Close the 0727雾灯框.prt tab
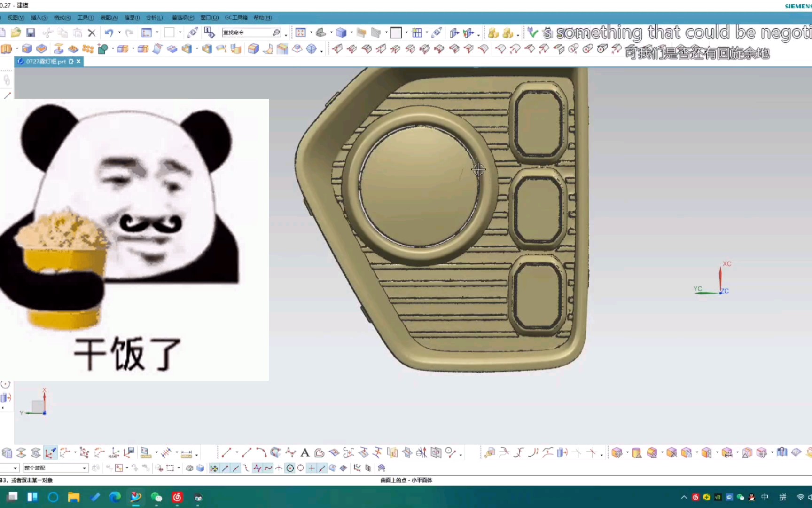 coord(78,62)
